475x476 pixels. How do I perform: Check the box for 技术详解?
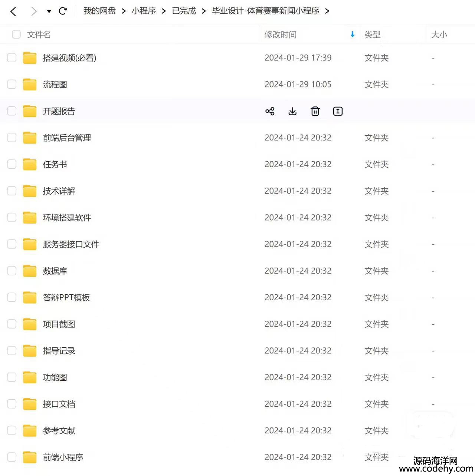pyautogui.click(x=12, y=191)
